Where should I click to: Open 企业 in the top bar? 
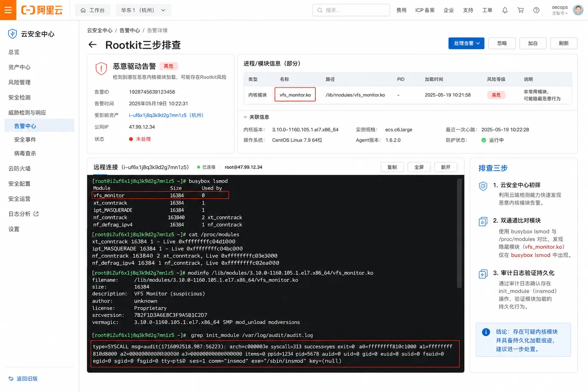(x=449, y=10)
